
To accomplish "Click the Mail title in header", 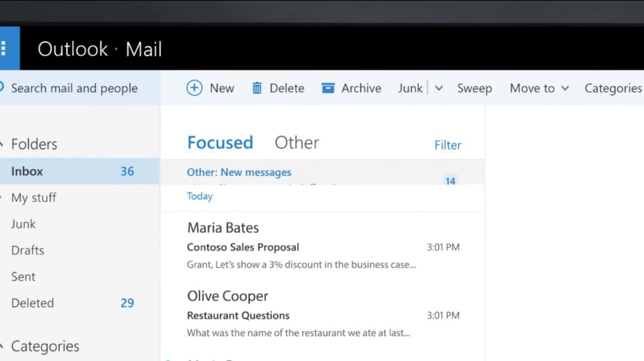I will click(144, 49).
